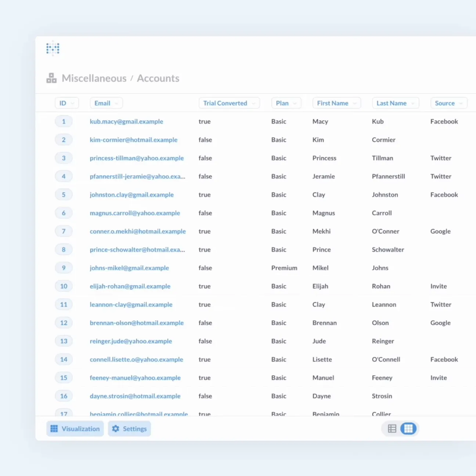Screen dimensions: 476x476
Task: Click the collection blocks icon beside Miscellaneous
Action: click(x=51, y=78)
